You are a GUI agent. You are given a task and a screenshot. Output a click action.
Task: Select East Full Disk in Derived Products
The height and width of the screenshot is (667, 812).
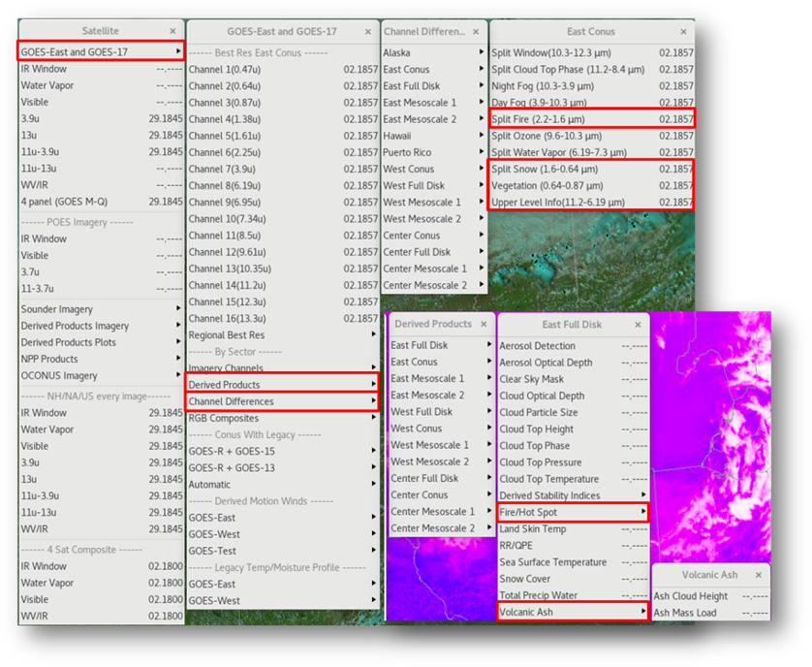[441, 344]
